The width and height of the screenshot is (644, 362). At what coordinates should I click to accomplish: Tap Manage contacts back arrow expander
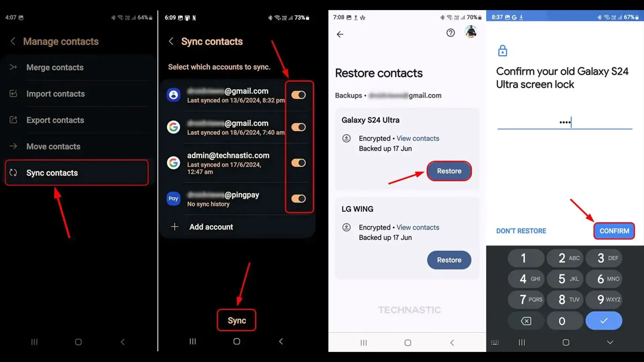click(x=13, y=41)
